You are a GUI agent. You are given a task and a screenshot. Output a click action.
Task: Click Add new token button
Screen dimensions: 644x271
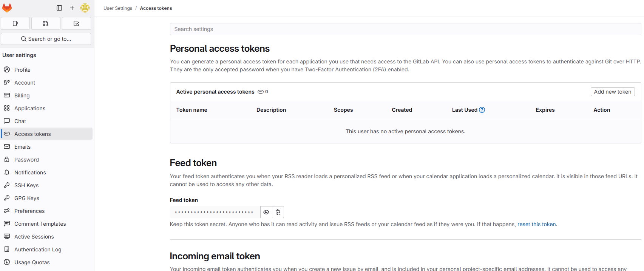coord(612,92)
